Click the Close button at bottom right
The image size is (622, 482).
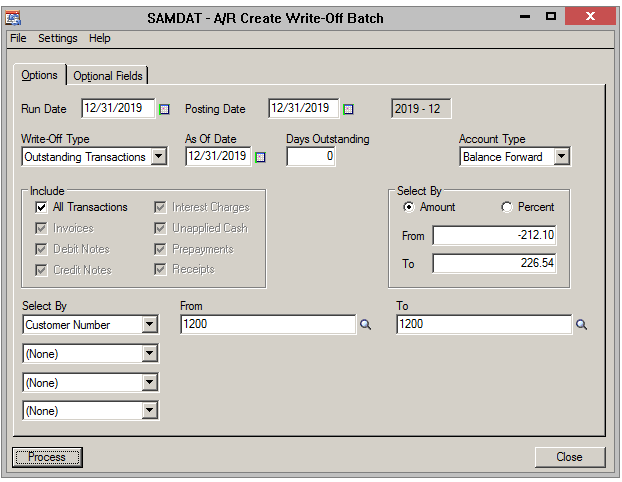569,457
